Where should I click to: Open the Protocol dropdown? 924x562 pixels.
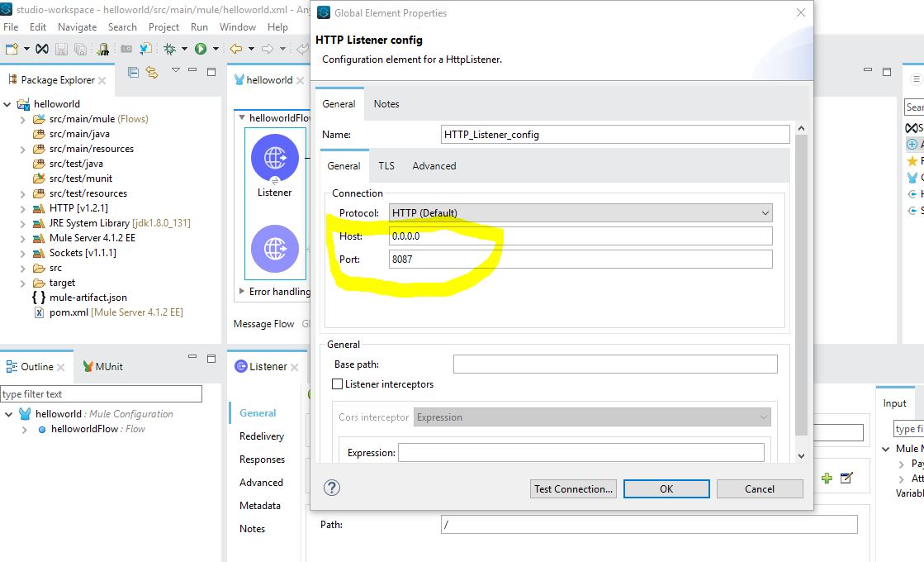(x=581, y=212)
